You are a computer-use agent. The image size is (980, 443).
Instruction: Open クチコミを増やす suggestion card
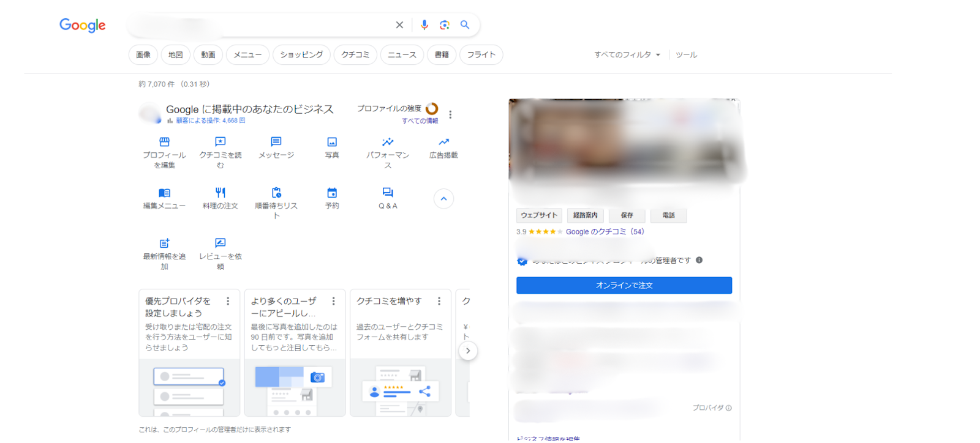(x=401, y=353)
